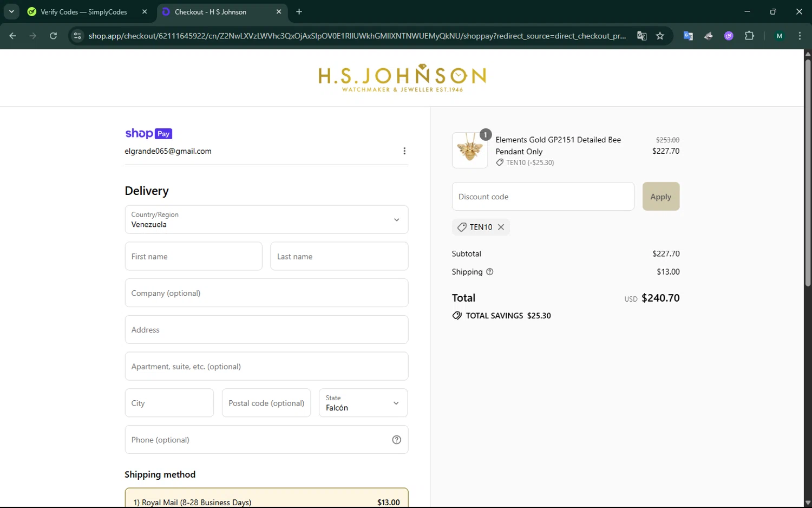812x508 pixels.
Task: Focus the Discount code field
Action: point(543,197)
